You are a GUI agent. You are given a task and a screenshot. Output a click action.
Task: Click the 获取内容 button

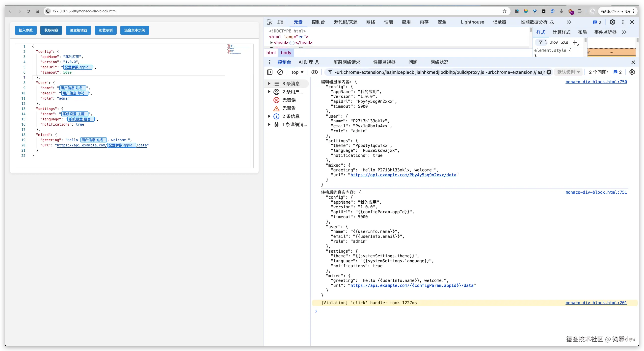(51, 30)
